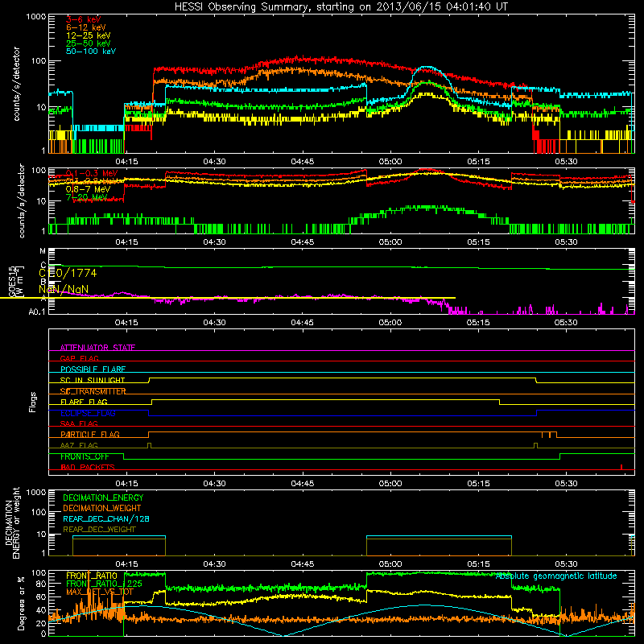This screenshot has width=644, height=644.
Task: Click the DECIMATION ENERGY or weight axis label
Action: (x=12, y=522)
